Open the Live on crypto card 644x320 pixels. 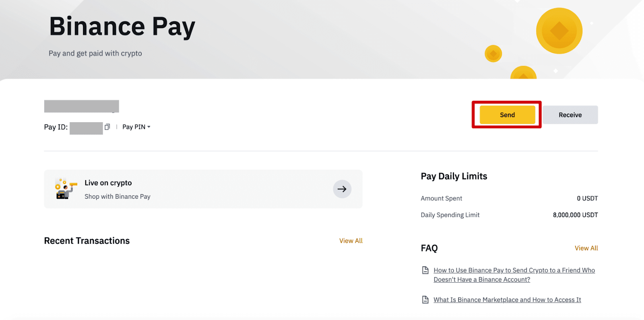tap(203, 189)
